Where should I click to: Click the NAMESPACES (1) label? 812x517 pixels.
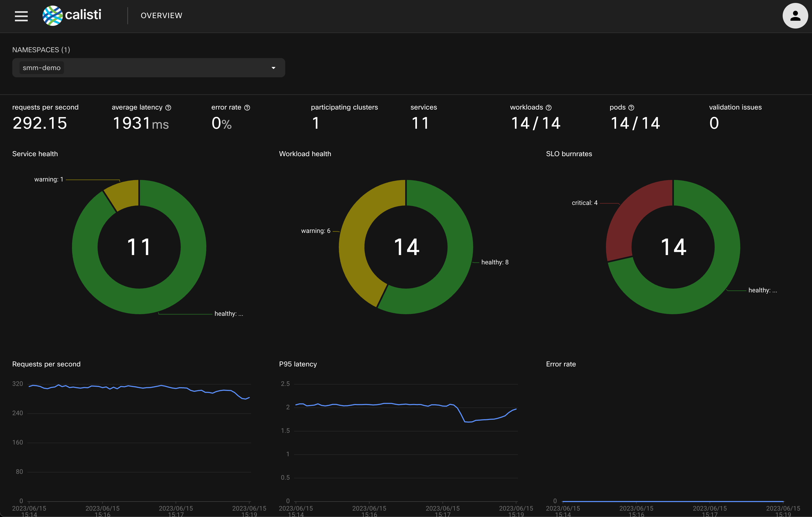pos(41,50)
